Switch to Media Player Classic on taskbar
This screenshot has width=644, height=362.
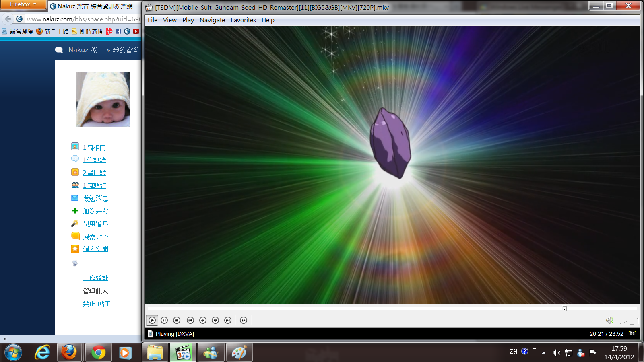click(x=183, y=353)
